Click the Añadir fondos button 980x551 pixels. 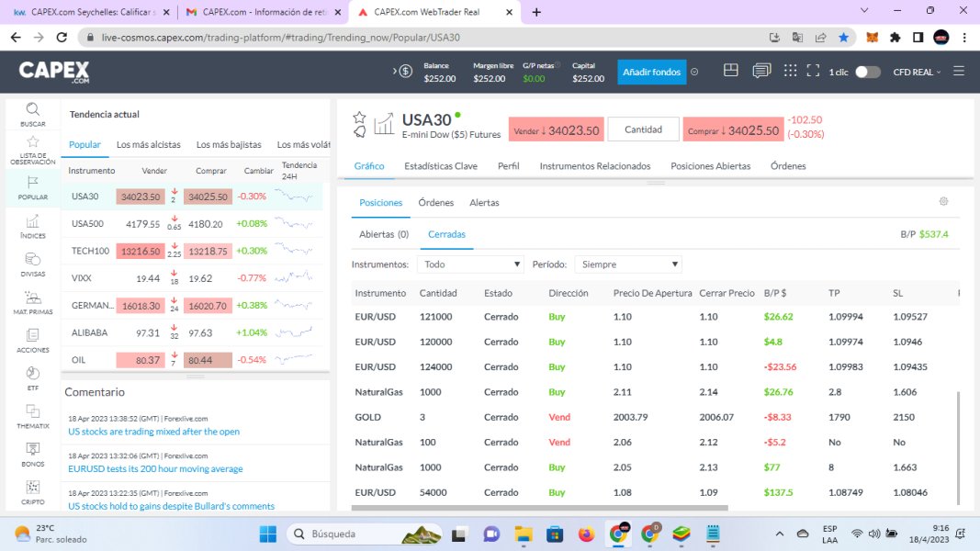click(651, 72)
